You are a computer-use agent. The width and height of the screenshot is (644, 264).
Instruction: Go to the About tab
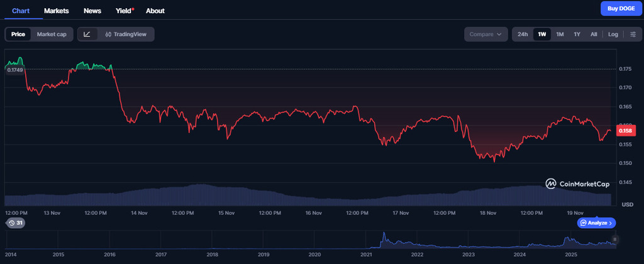point(155,11)
